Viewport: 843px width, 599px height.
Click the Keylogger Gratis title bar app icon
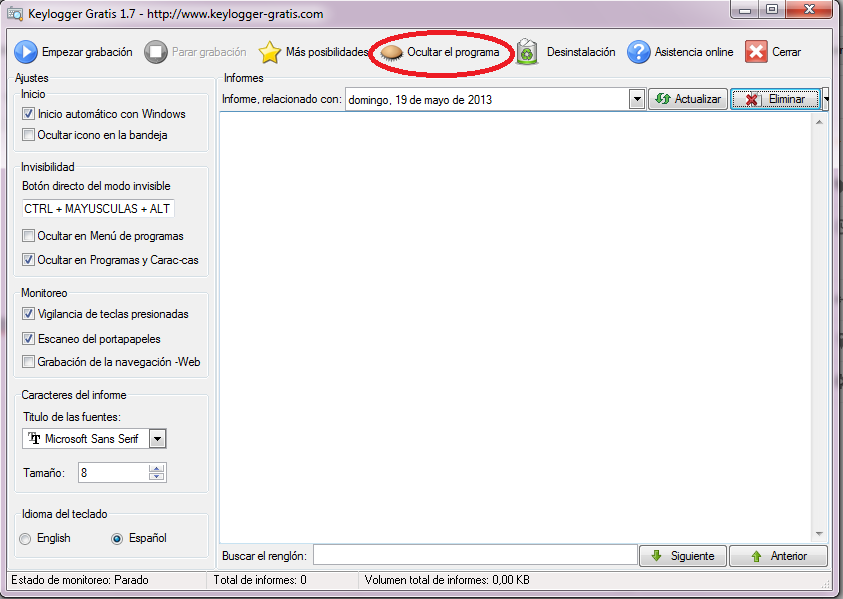[x=15, y=13]
